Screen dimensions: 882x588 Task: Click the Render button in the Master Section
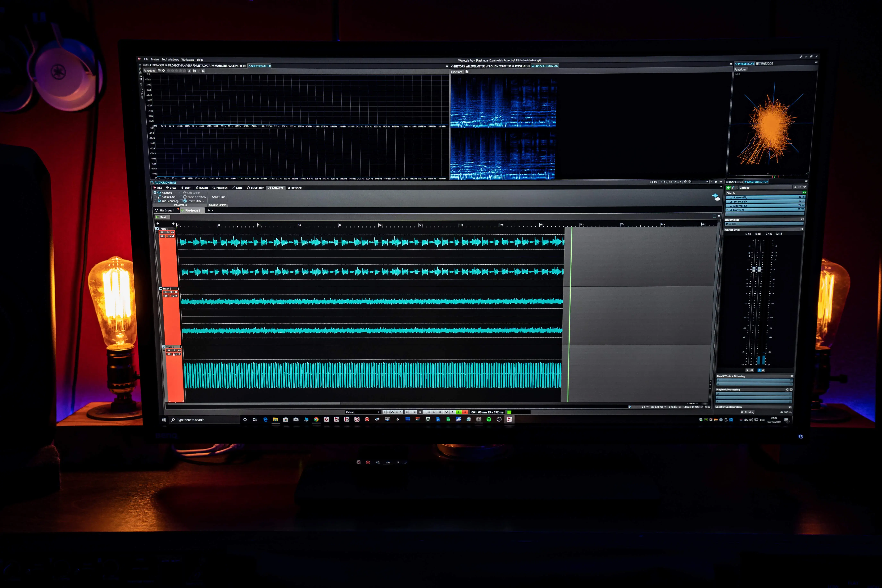(748, 412)
